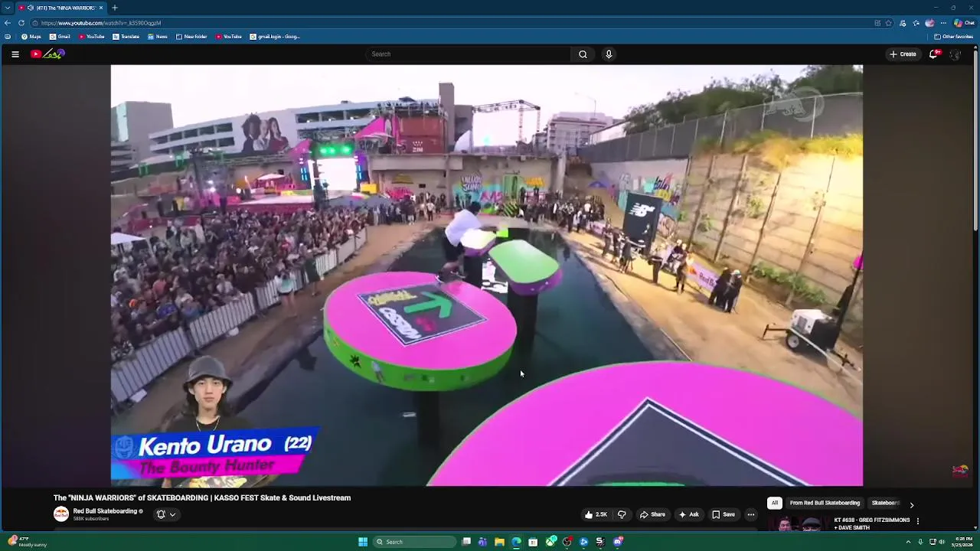The width and height of the screenshot is (980, 551).
Task: Open Copilot Chat button
Action: tap(964, 23)
